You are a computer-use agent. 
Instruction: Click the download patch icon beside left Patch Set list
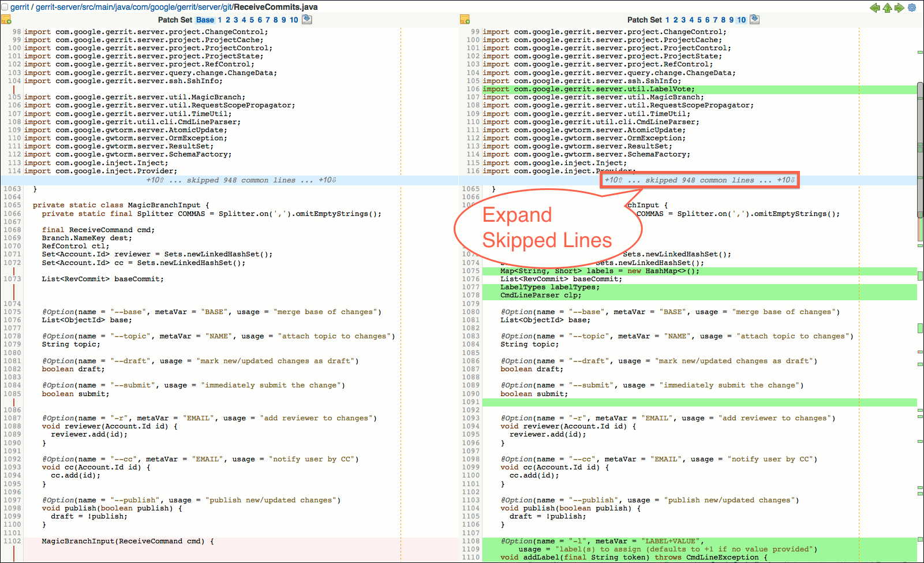(306, 19)
